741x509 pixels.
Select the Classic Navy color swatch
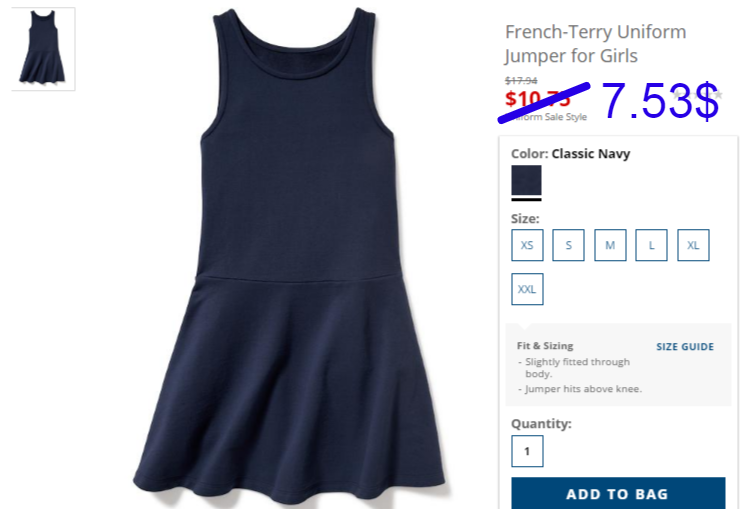(x=526, y=180)
